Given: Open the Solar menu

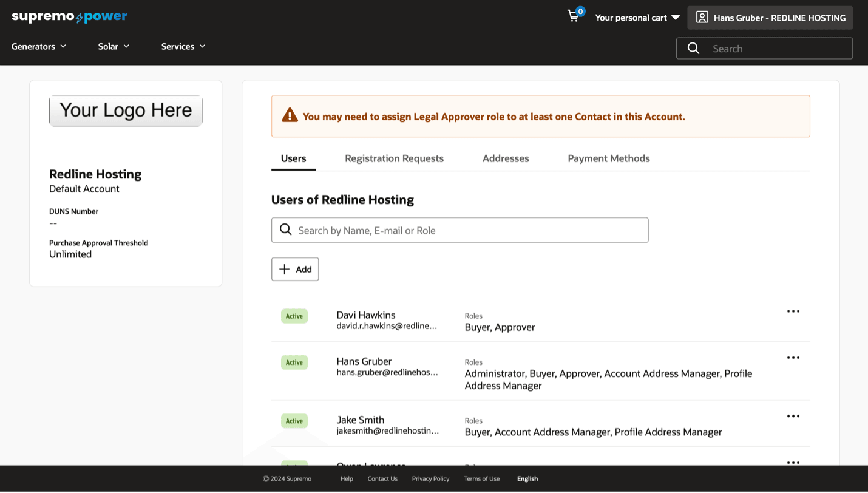Looking at the screenshot, I should 113,46.
